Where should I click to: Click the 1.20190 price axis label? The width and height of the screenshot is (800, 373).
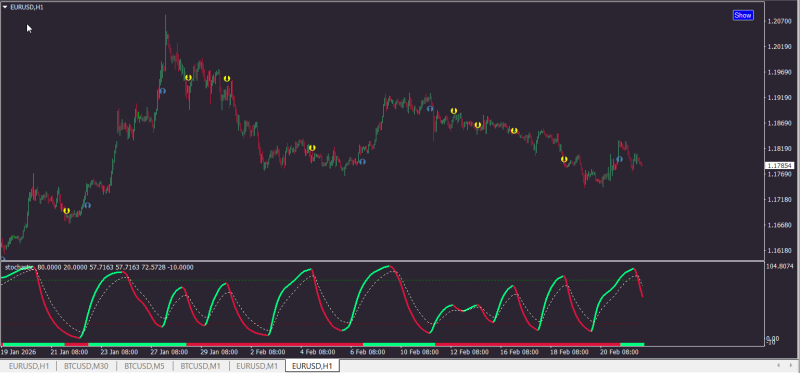pyautogui.click(x=779, y=47)
